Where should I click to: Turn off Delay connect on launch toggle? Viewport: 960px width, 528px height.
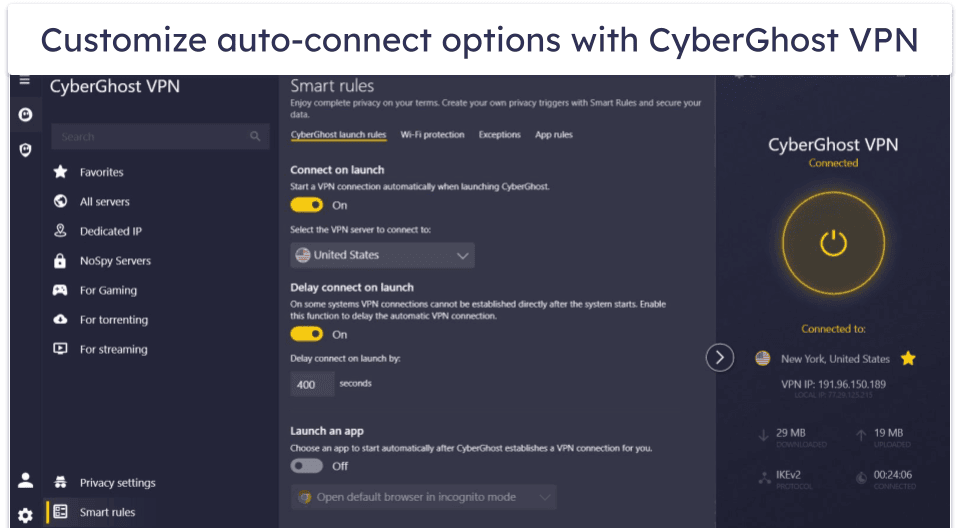[x=307, y=334]
